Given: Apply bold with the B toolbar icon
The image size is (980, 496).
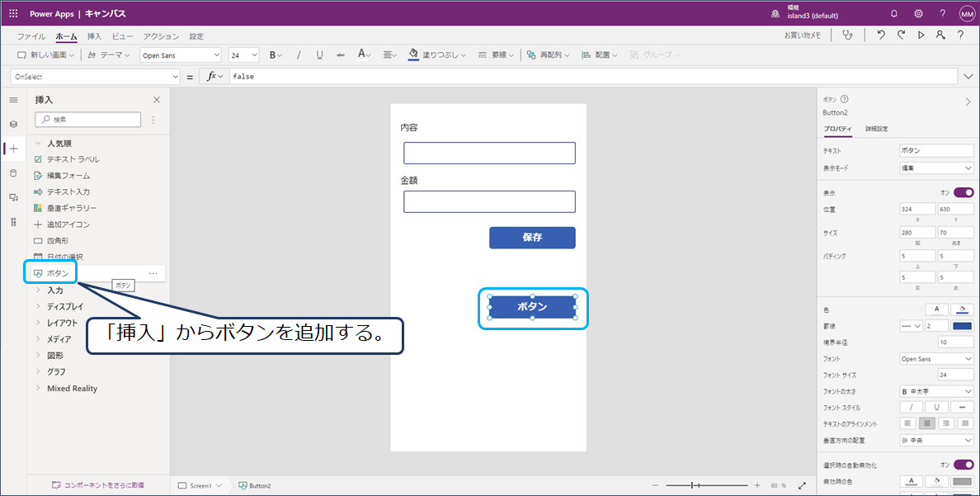Looking at the screenshot, I should [x=272, y=54].
